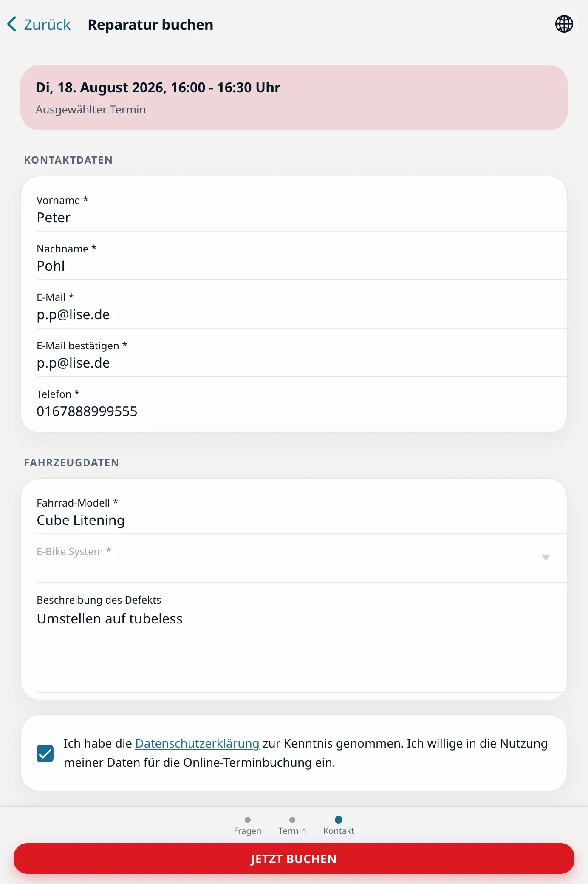The image size is (588, 884).
Task: Select the Kontakt step label
Action: click(x=339, y=831)
